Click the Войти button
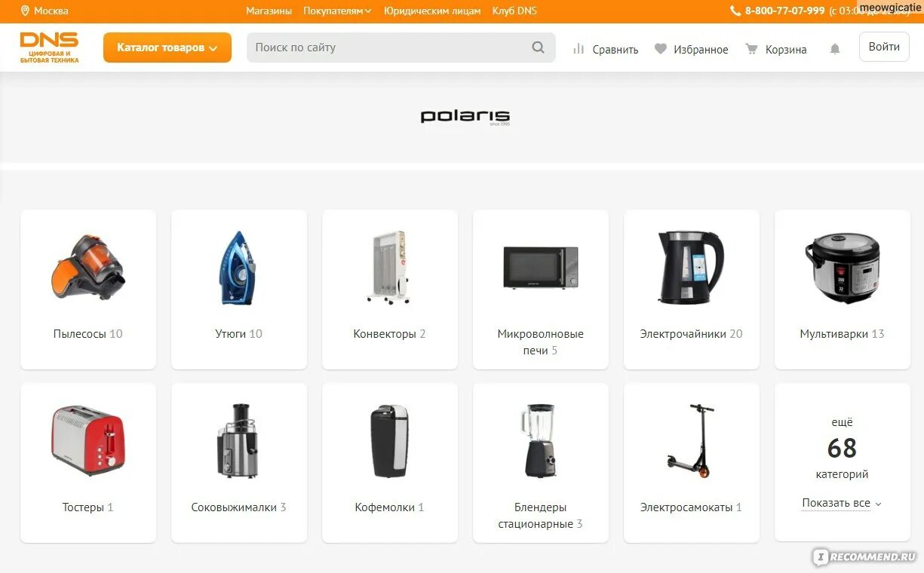This screenshot has height=573, width=924. point(884,47)
